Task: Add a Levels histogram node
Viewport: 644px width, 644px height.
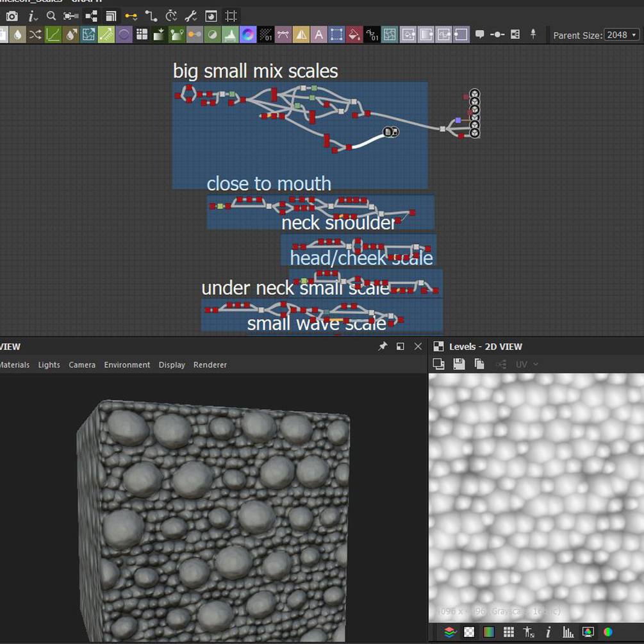Action: tap(230, 35)
